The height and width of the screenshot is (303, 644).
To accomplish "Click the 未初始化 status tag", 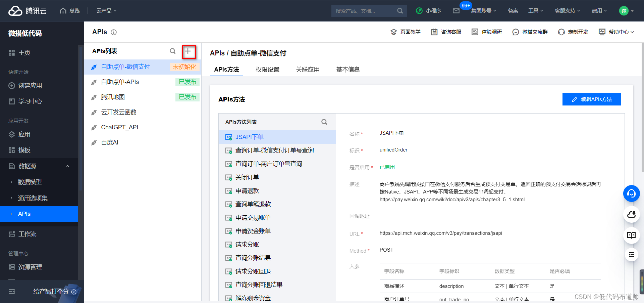I will click(184, 67).
